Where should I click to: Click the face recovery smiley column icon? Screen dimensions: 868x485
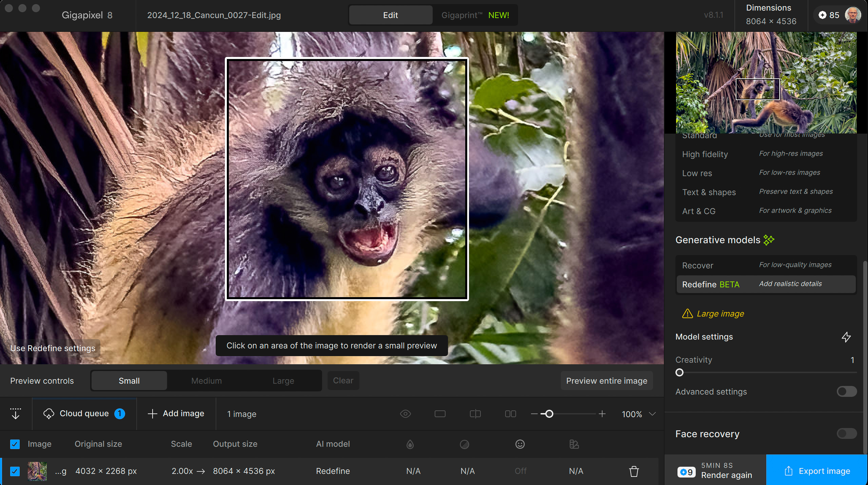(520, 444)
